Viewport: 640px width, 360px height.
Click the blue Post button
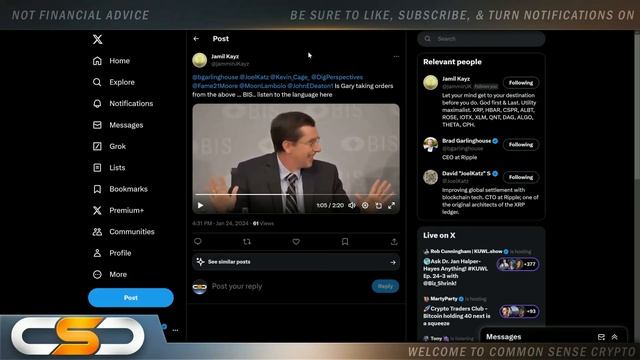pyautogui.click(x=131, y=298)
